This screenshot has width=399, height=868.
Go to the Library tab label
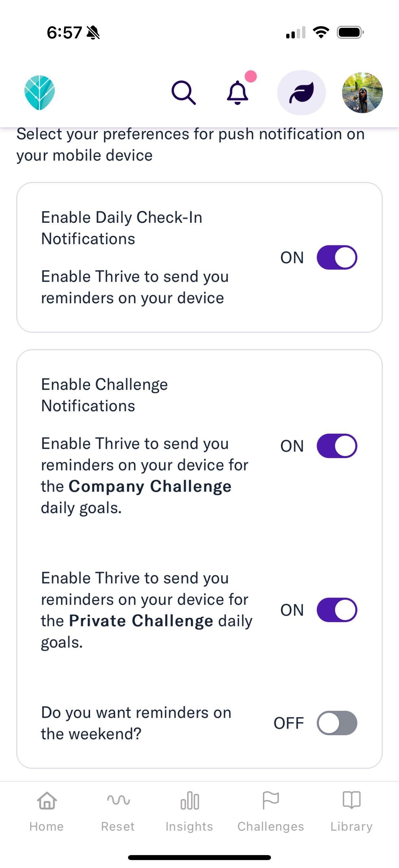351,827
